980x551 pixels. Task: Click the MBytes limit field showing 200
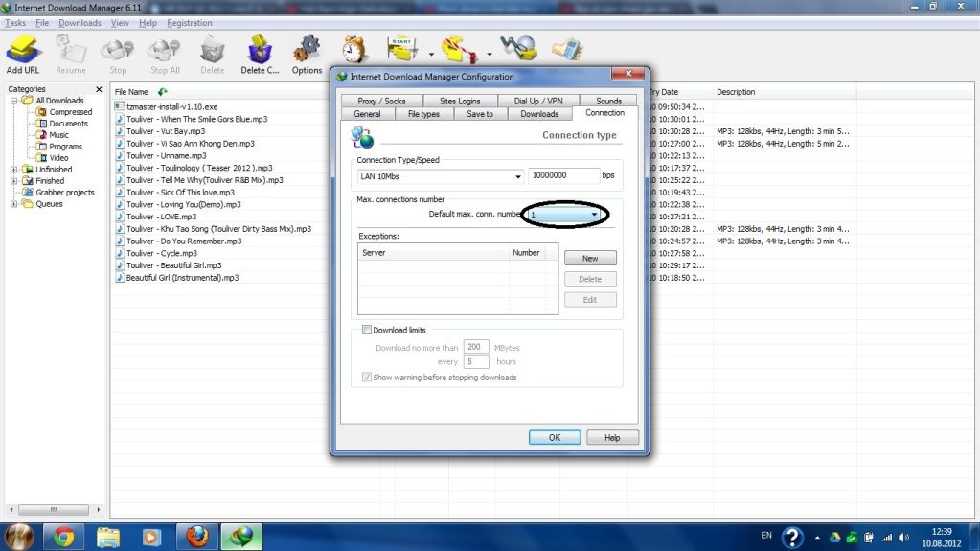click(475, 347)
